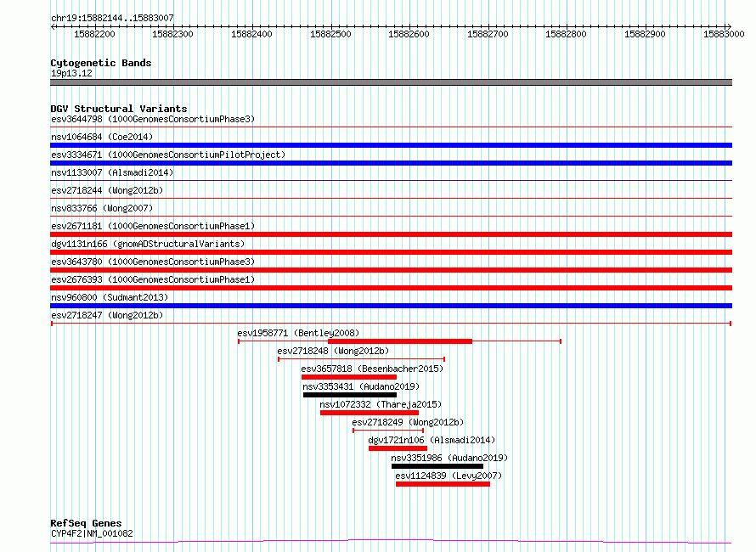Click esv2671181 1000GenomesConsortiumPhase1 label
The width and height of the screenshot is (756, 552).
pos(153,226)
